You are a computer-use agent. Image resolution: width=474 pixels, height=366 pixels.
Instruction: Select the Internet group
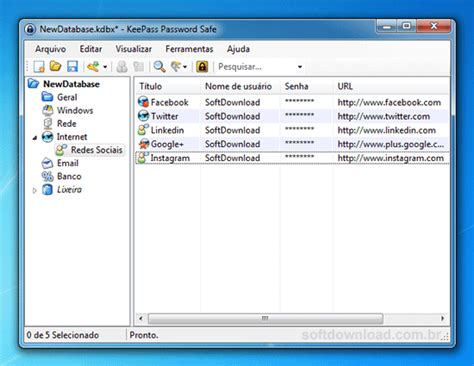coord(72,137)
